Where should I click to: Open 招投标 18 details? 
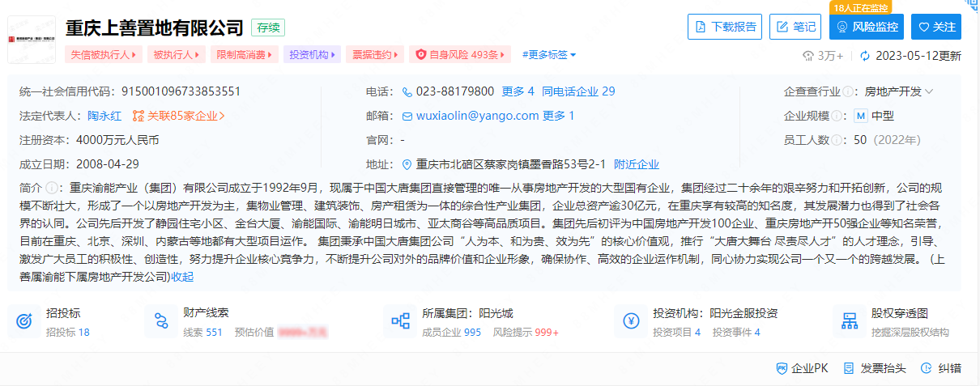(68, 332)
